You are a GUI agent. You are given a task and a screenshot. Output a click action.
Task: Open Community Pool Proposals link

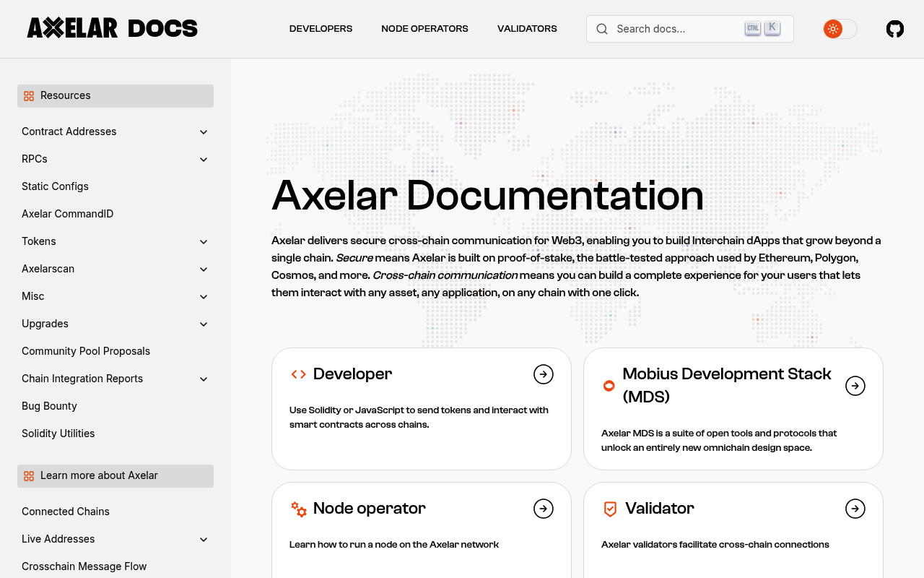(x=86, y=351)
